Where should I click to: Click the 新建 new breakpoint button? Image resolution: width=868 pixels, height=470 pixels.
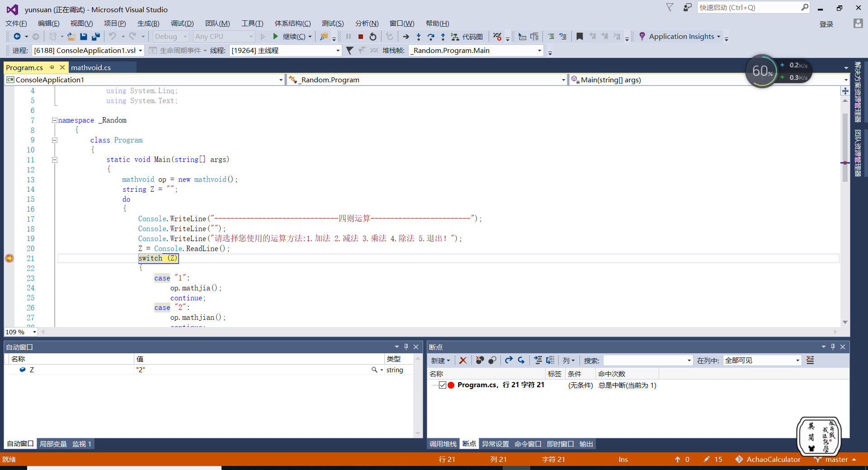pos(441,361)
